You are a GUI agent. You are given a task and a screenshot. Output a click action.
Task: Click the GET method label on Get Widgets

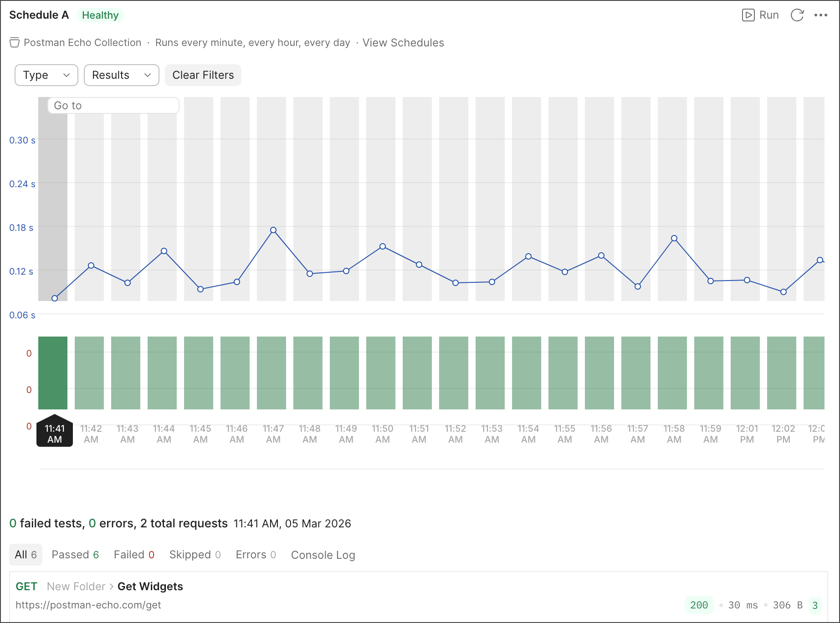[x=26, y=586]
